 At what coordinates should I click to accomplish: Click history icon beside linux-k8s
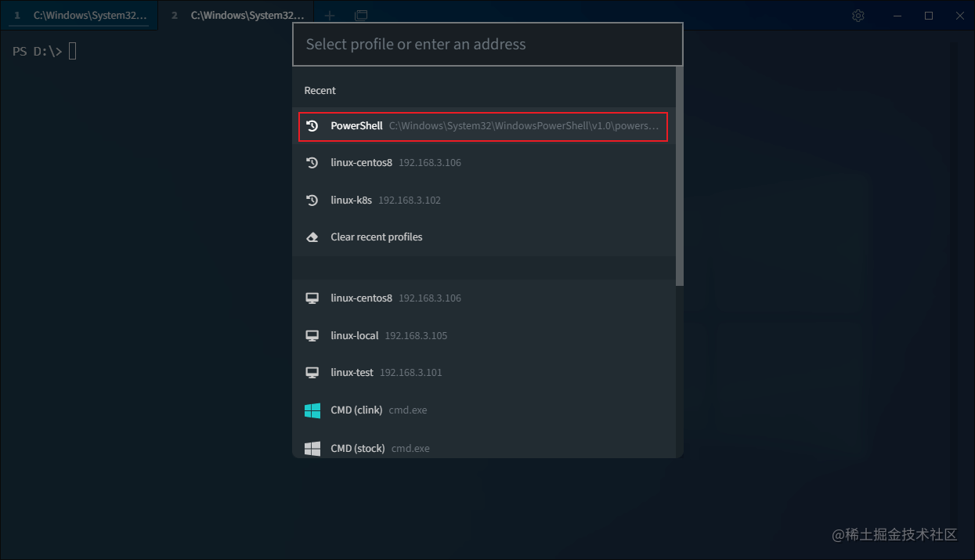312,201
